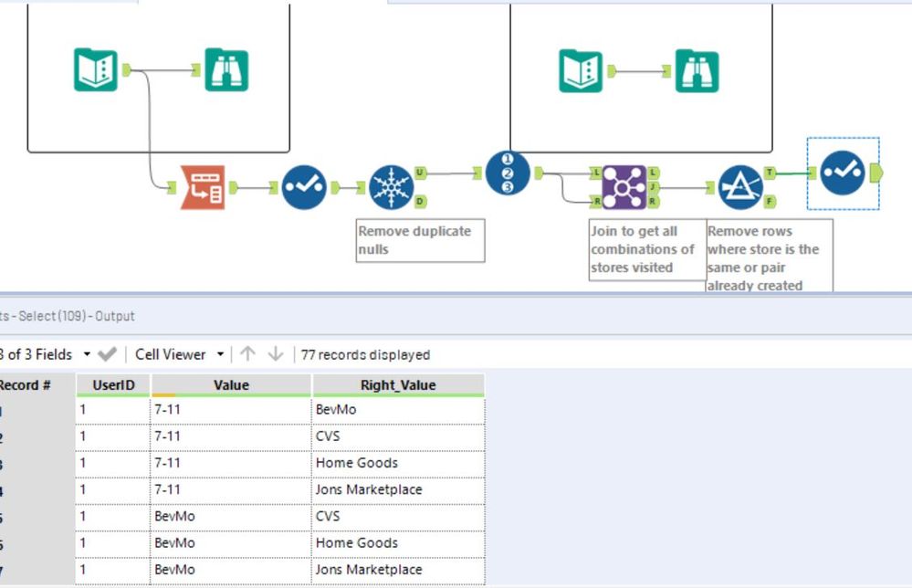Select the Text Input tool in right container

point(581,71)
